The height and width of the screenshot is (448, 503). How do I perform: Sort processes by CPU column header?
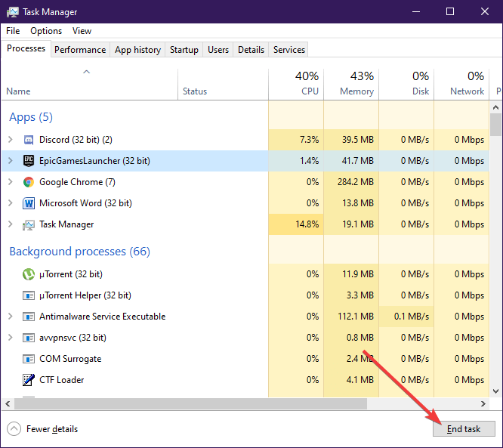pyautogui.click(x=297, y=84)
